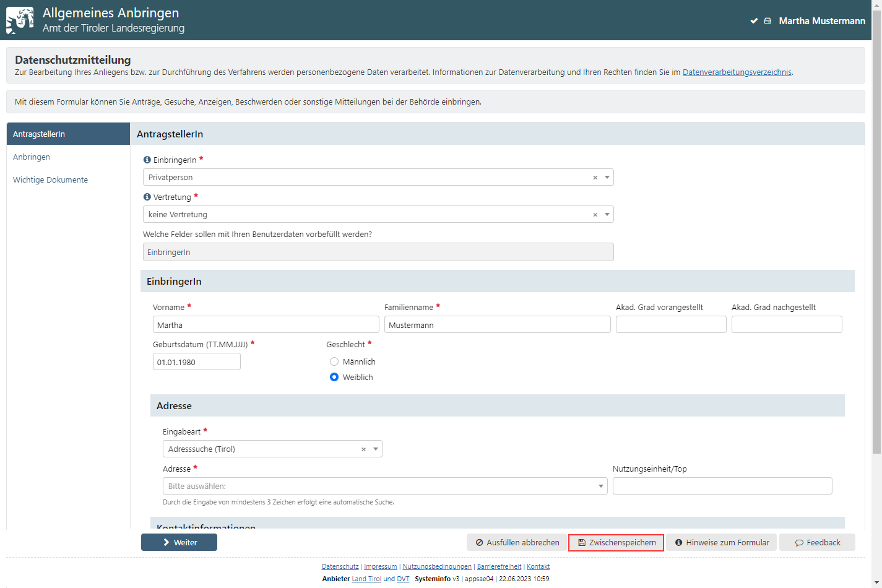Click the Tirol eagle logo in header

(x=20, y=20)
